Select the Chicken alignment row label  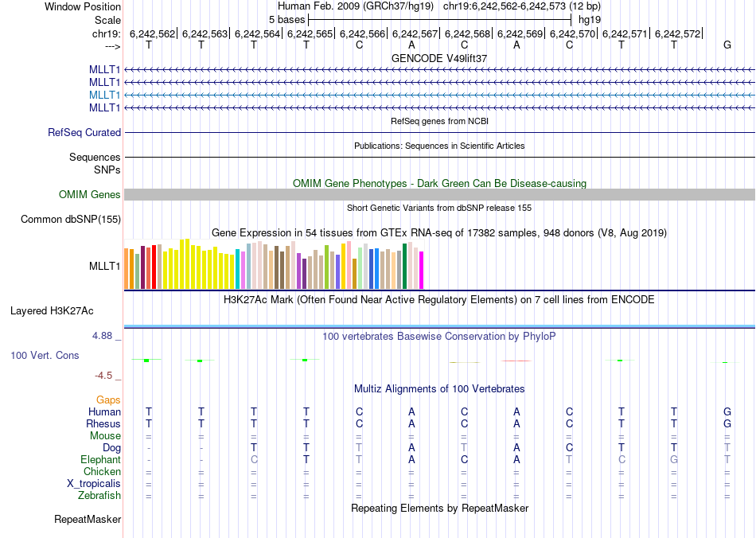[x=102, y=471]
